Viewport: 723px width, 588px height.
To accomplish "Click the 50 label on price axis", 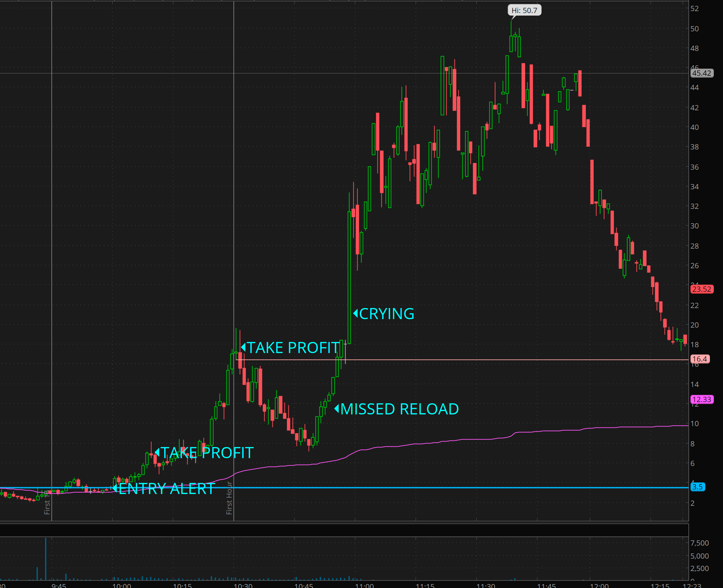I will 694,29.
